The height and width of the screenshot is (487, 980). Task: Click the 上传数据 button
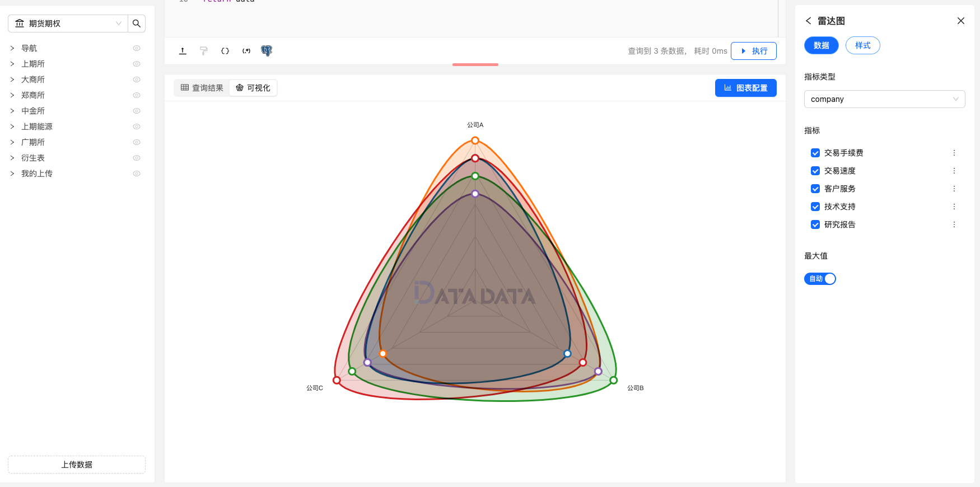(77, 465)
